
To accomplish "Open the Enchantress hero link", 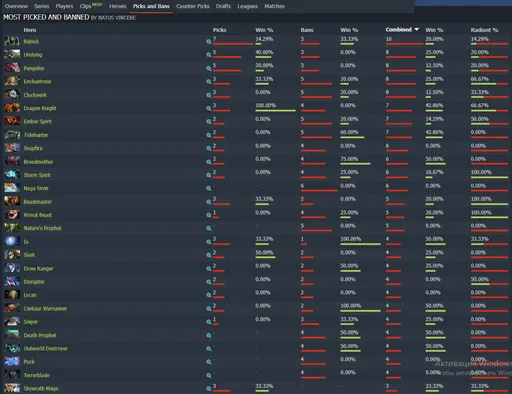I will click(x=37, y=82).
